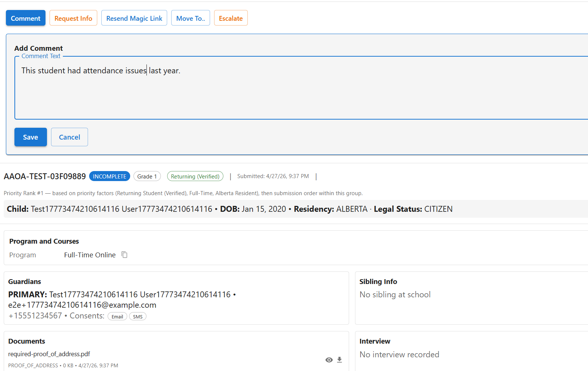Download the required-proof_of_address.pdf file
The image size is (588, 371).
tap(339, 360)
